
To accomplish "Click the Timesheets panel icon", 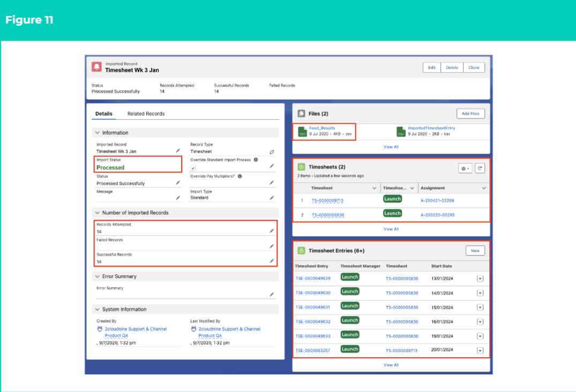I will (x=301, y=167).
